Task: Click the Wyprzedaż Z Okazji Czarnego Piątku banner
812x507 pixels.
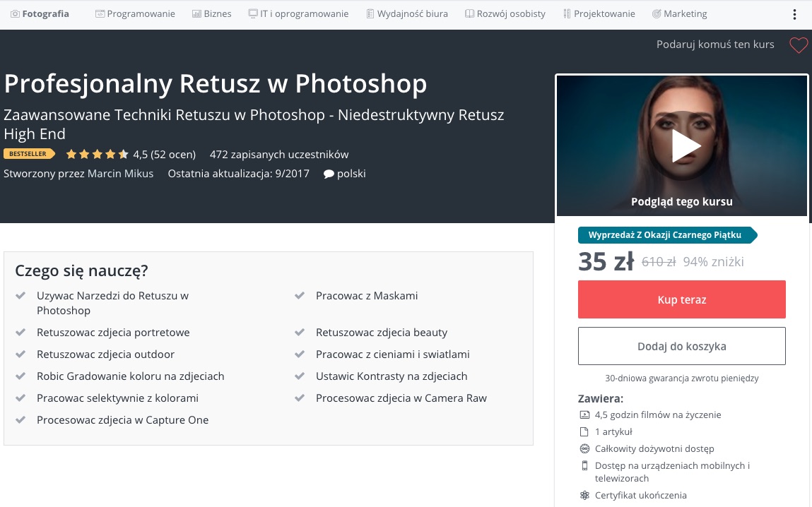Action: pyautogui.click(x=667, y=235)
